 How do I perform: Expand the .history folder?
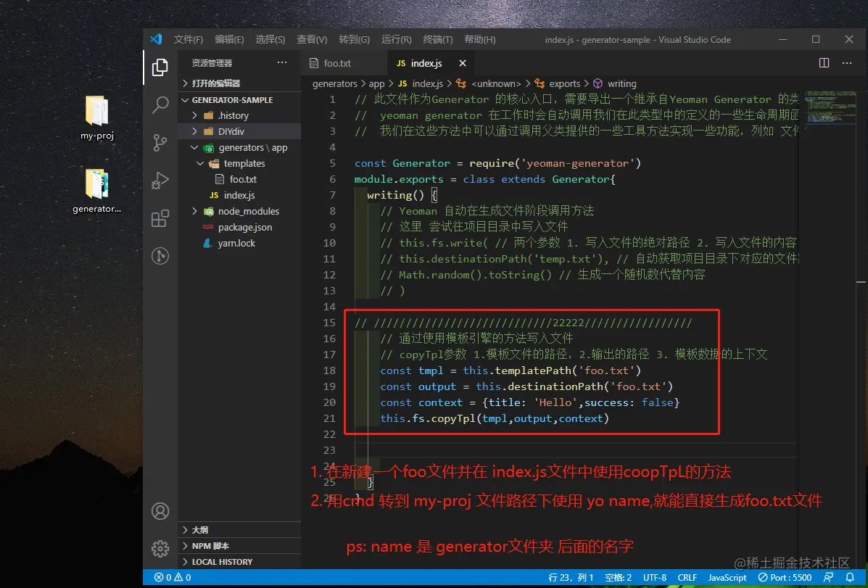click(x=194, y=115)
